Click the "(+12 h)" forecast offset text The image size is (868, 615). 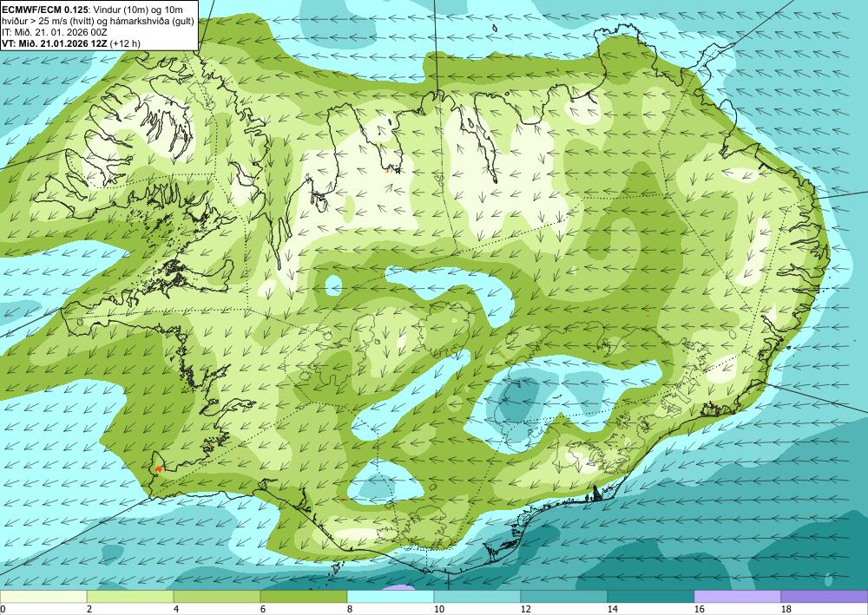(x=125, y=43)
